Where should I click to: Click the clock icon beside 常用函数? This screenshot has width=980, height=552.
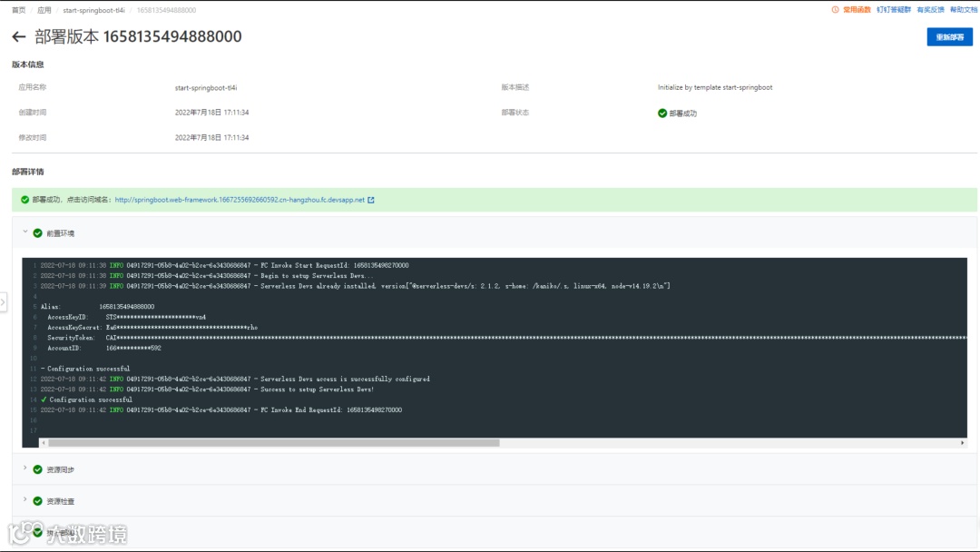(x=836, y=10)
